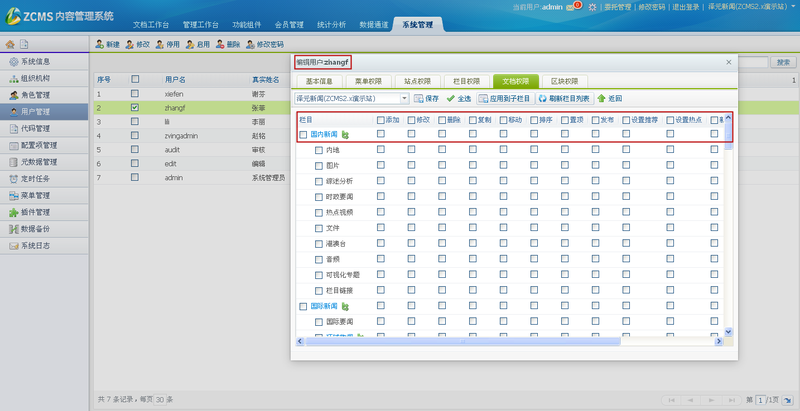Click the horizontal scrollbar in permissions grid
800x411 pixels.
point(500,342)
